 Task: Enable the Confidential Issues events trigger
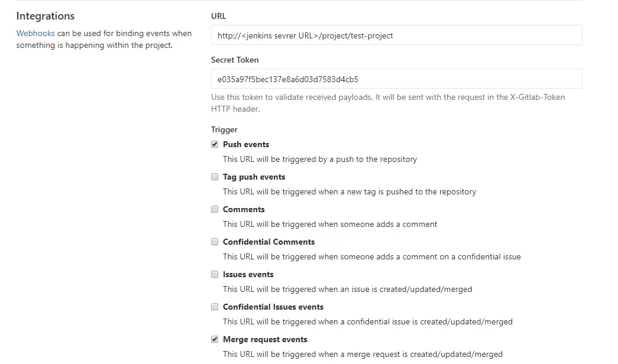click(x=215, y=306)
